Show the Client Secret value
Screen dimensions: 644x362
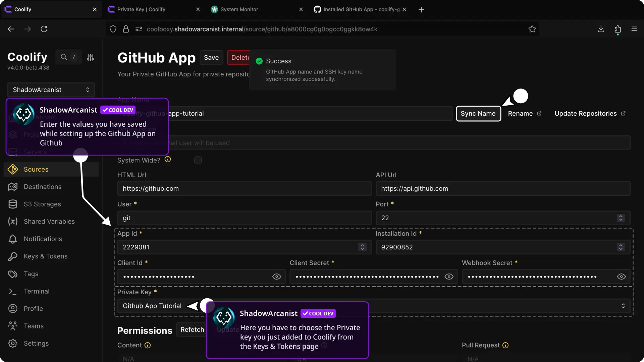pos(449,277)
